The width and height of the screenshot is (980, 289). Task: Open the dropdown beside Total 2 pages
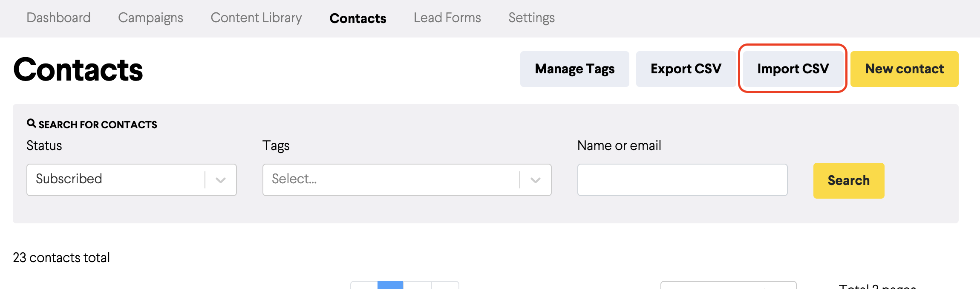pyautogui.click(x=728, y=285)
